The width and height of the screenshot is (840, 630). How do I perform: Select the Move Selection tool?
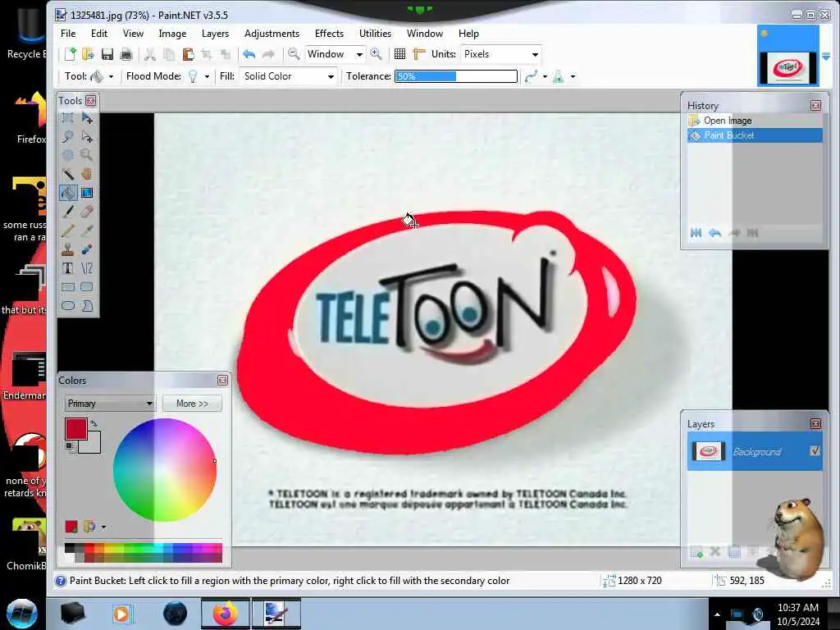click(87, 137)
